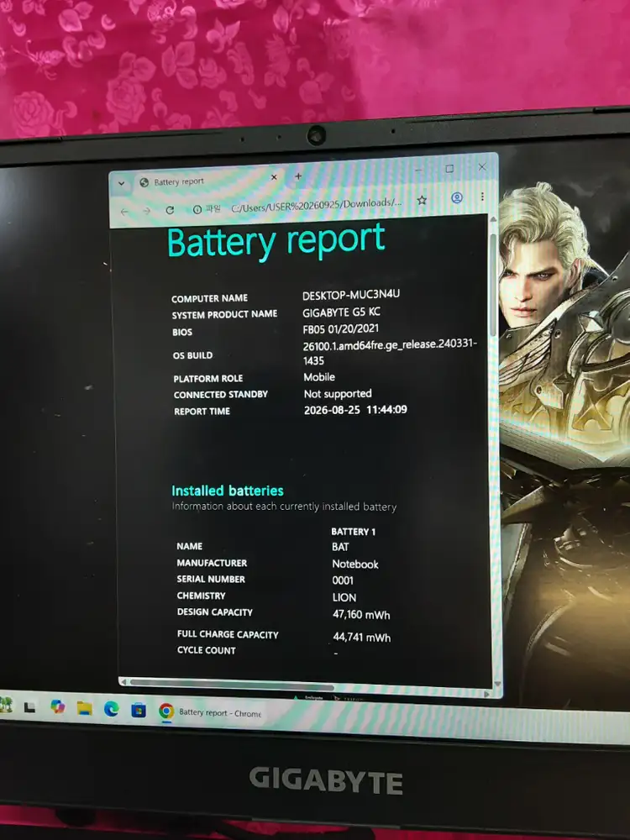
Task: Click the CYCLE COUNT label
Action: (207, 650)
